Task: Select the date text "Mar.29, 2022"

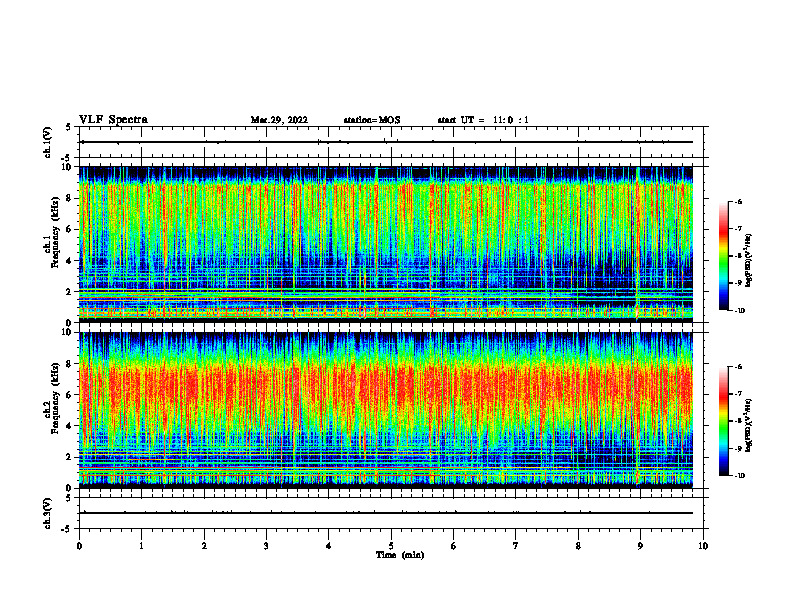Action: 279,120
